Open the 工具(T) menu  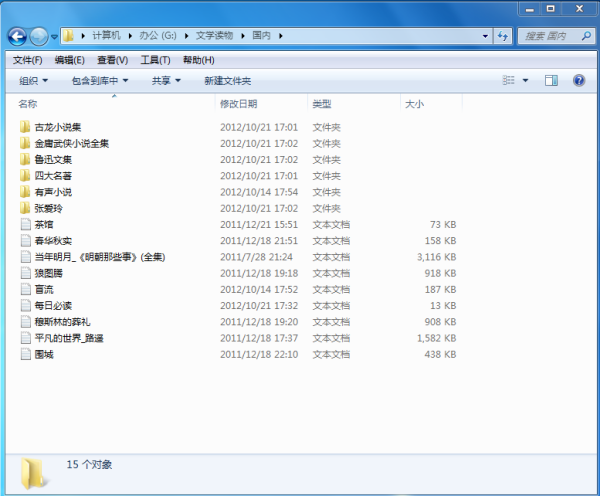[x=155, y=60]
